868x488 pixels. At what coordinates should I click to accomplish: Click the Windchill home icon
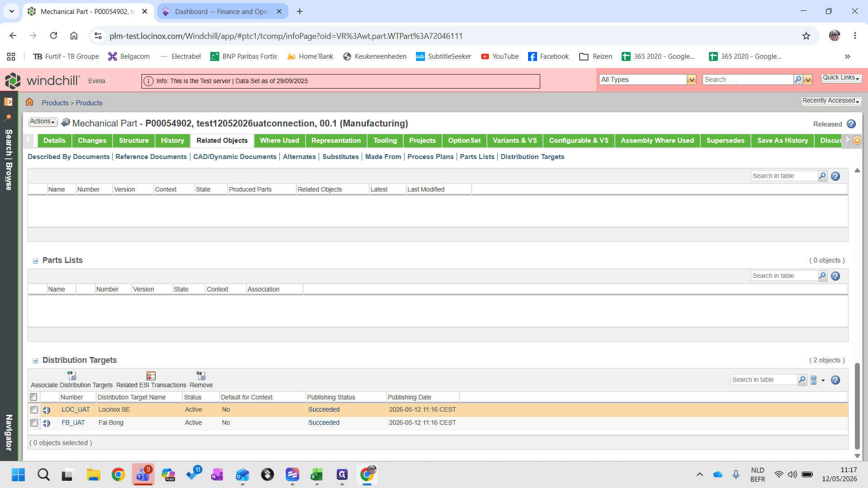coord(29,102)
